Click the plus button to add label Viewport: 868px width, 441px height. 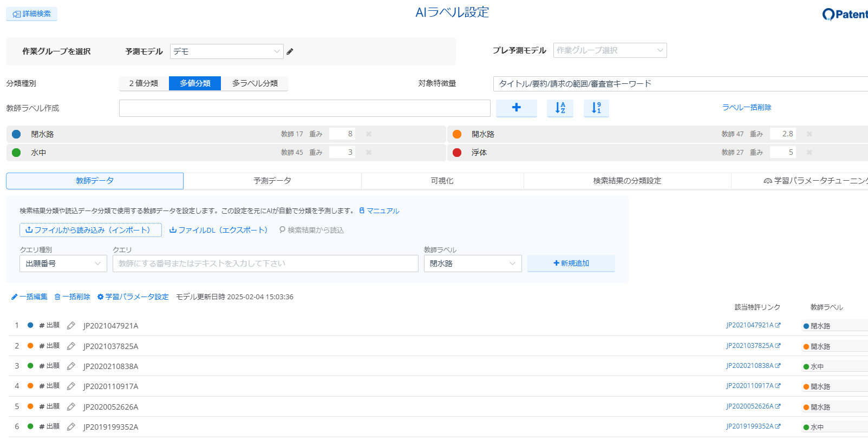[516, 108]
